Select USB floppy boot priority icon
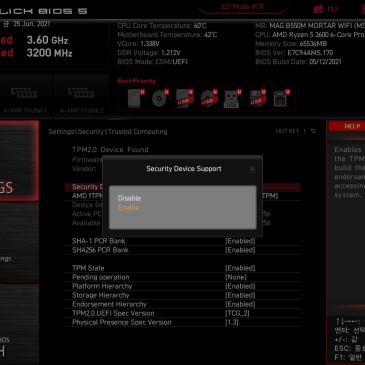The width and height of the screenshot is (365, 365). pos(257,98)
